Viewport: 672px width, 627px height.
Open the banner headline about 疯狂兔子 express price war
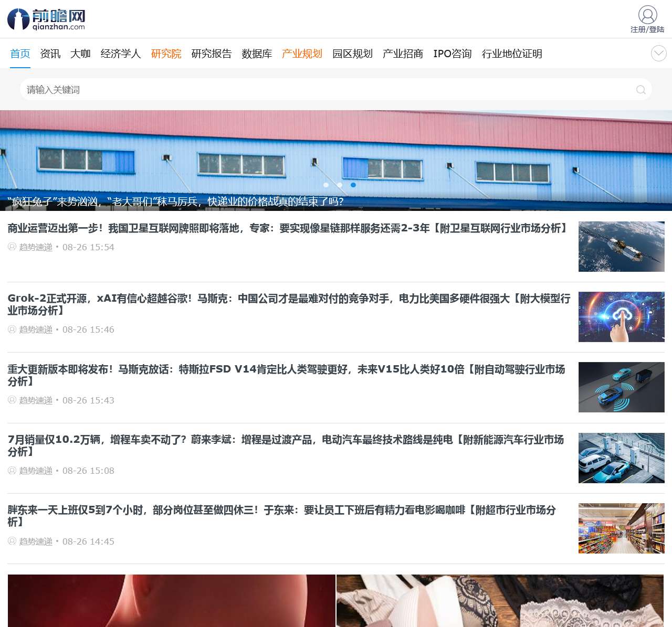click(x=175, y=201)
